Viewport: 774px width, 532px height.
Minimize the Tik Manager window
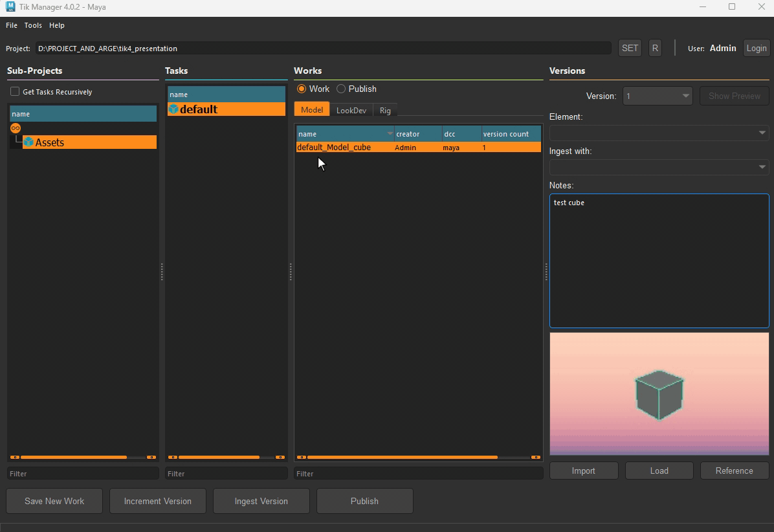coord(703,7)
